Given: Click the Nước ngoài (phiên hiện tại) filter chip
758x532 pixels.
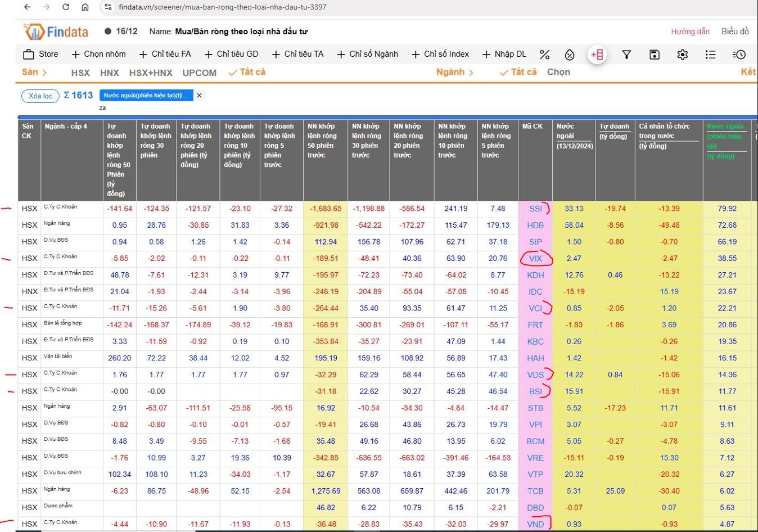Looking at the screenshot, I should 146,96.
